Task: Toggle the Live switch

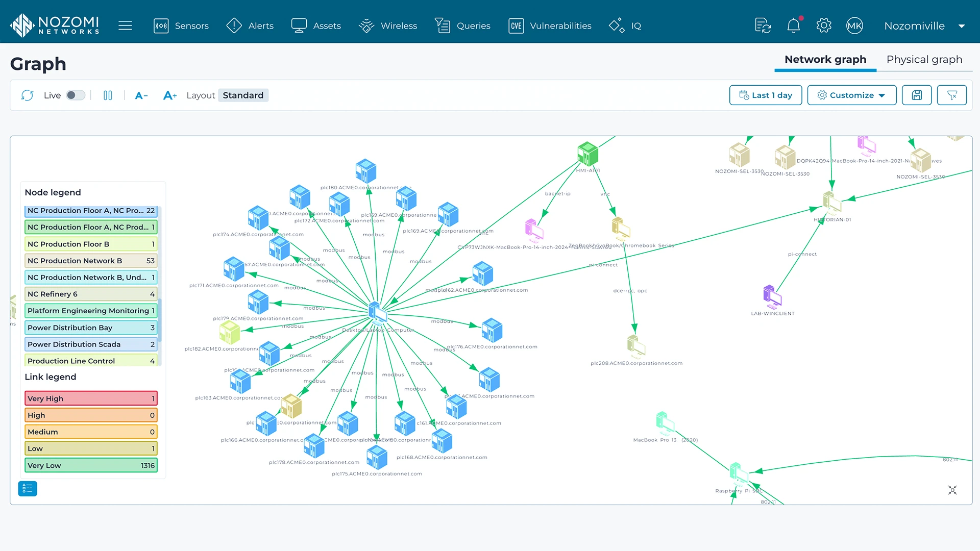Action: coord(76,95)
